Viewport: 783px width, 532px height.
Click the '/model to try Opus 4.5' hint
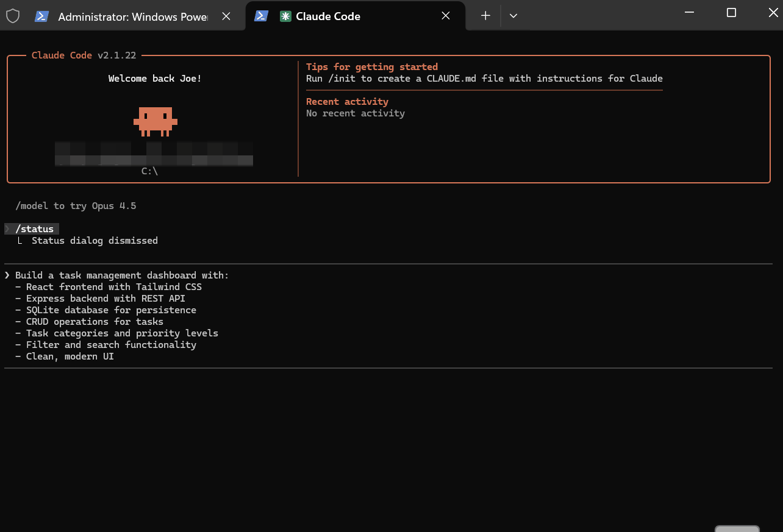76,206
